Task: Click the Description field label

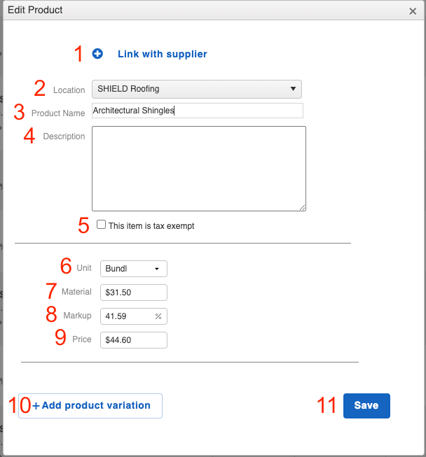Action: coord(64,136)
